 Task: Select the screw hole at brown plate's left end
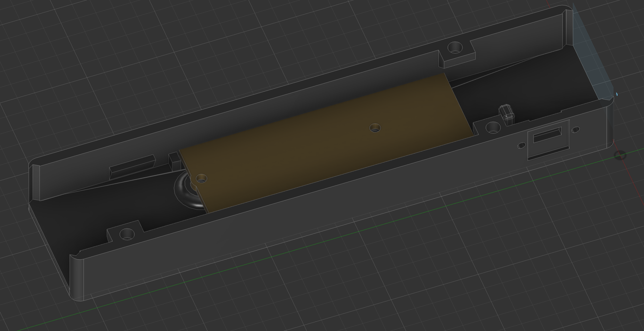point(201,179)
